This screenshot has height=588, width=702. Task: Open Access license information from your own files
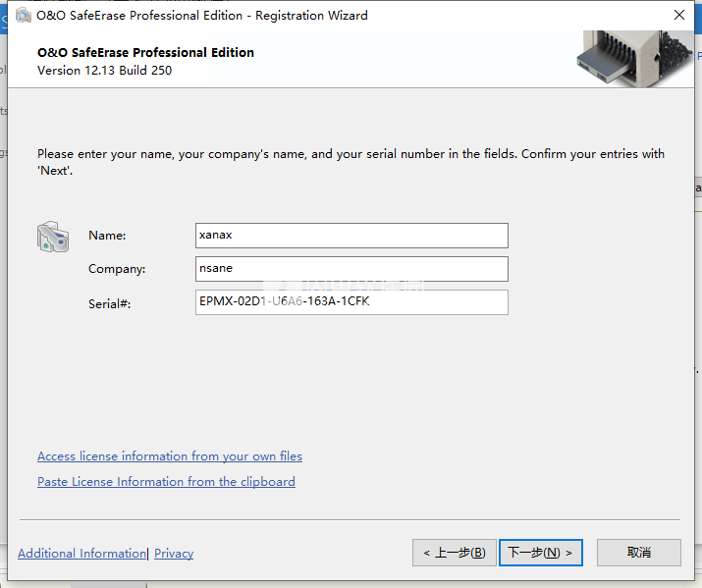coord(170,456)
